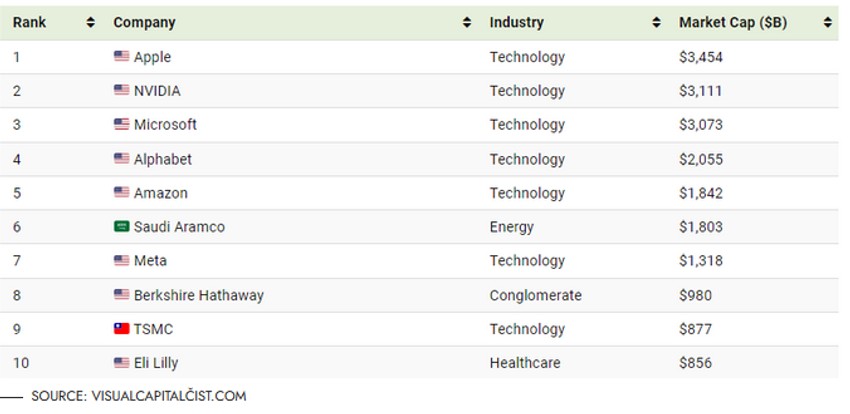The image size is (850, 414).
Task: Click the Market Cap ($B) header text
Action: (732, 22)
